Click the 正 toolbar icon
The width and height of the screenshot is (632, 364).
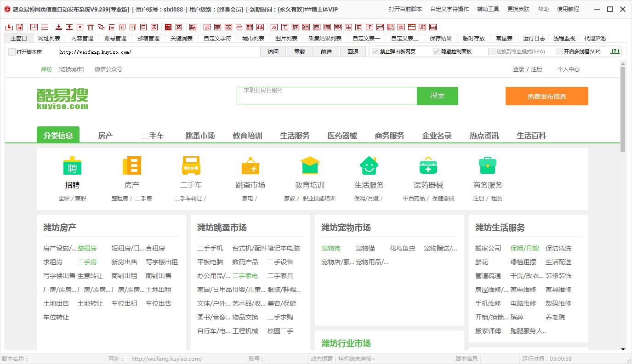coord(359,27)
